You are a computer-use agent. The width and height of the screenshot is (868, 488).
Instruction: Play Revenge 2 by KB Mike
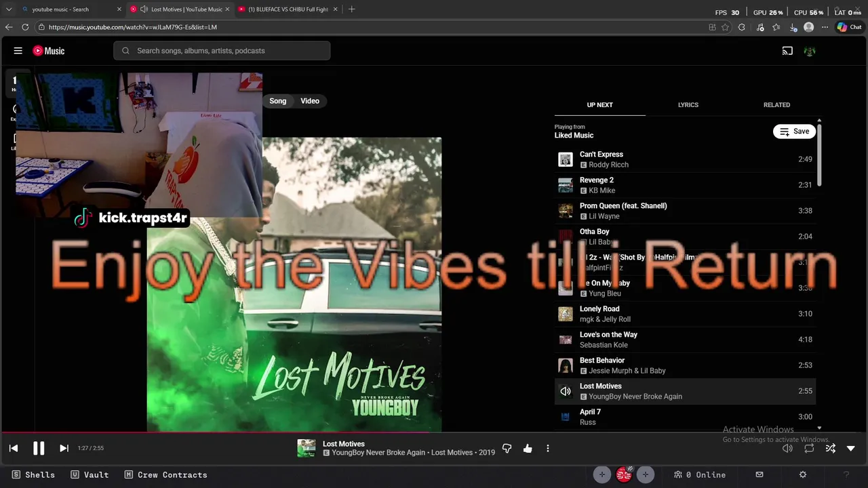685,185
